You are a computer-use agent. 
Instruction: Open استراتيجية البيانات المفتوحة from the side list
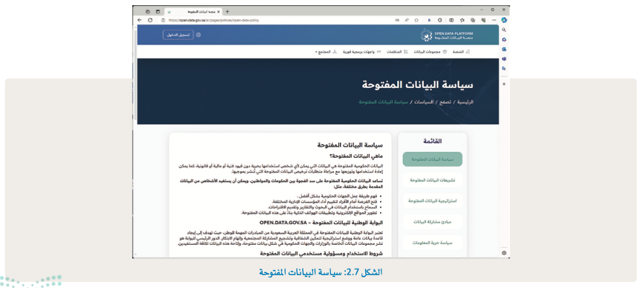click(x=432, y=201)
